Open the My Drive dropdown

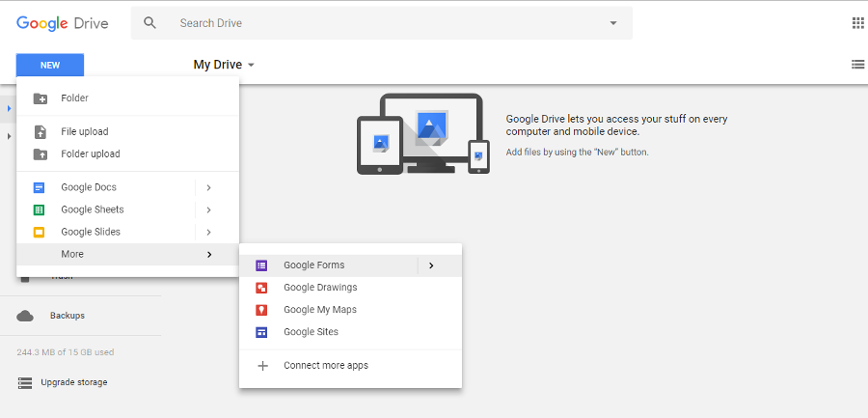pos(224,65)
